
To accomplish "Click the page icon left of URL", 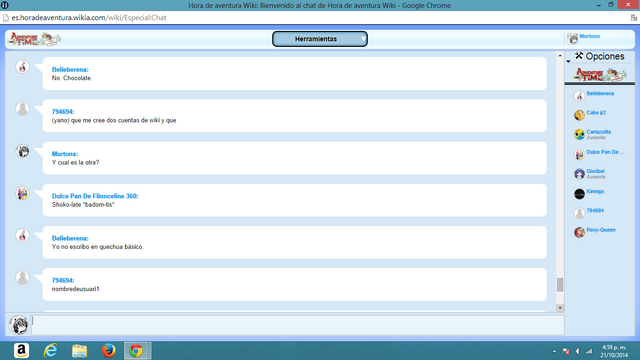I will pos(6,18).
